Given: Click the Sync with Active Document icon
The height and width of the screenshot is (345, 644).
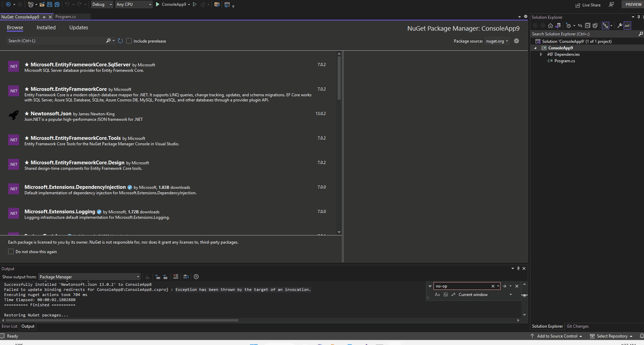Looking at the screenshot, I should (558, 25).
